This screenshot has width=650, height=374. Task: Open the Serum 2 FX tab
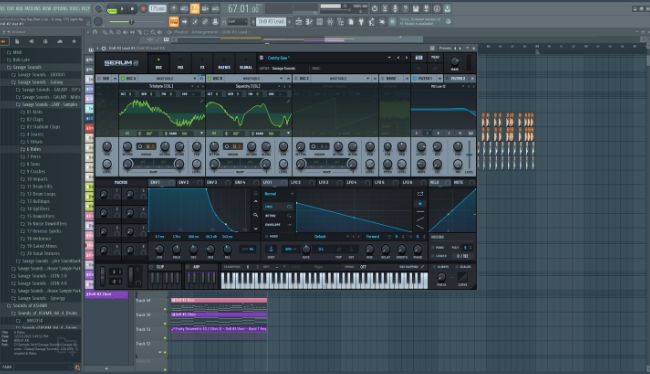(202, 63)
